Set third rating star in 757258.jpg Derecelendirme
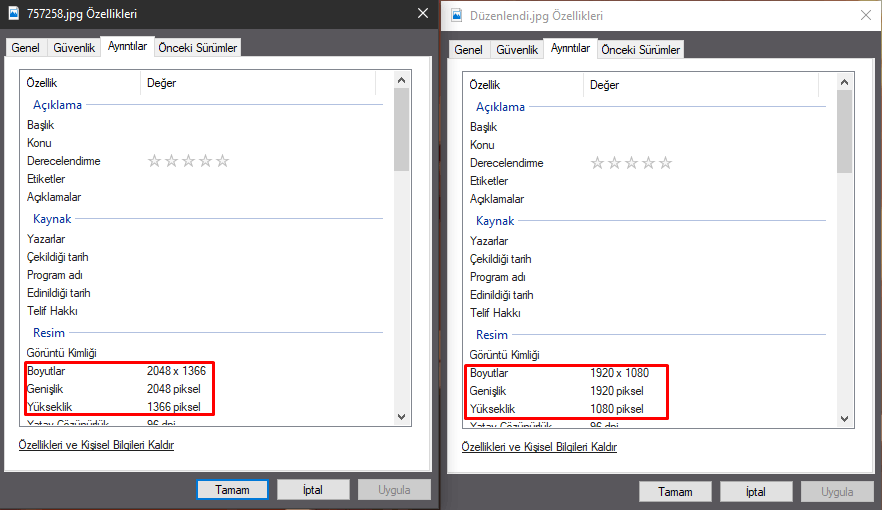The height and width of the screenshot is (510, 882). pos(188,161)
